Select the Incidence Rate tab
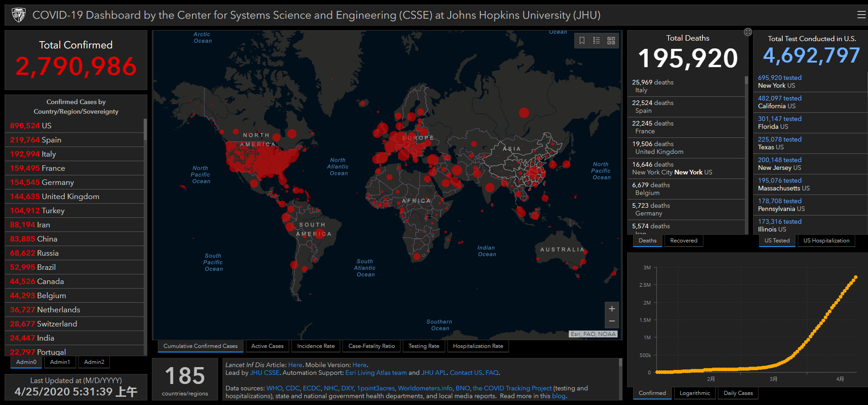 point(316,346)
